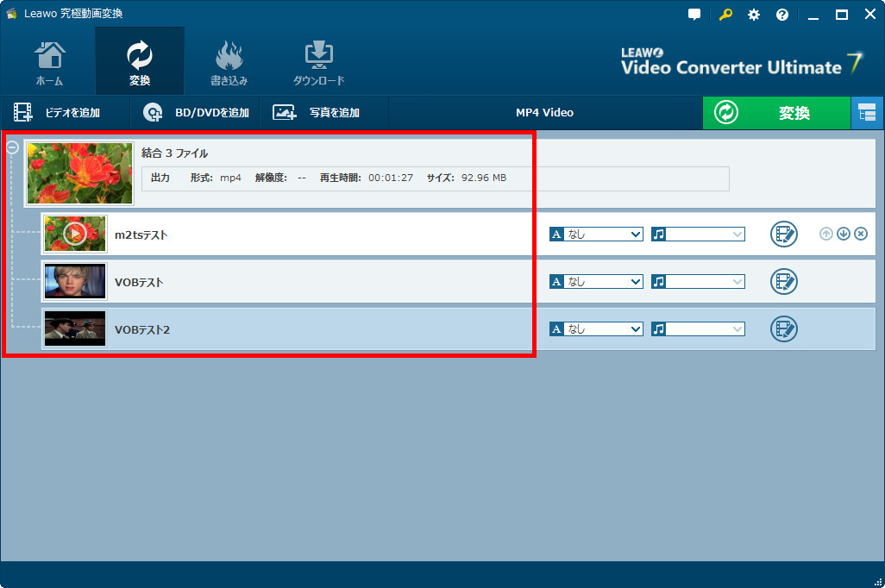Screen dimensions: 885x588
Task: Edit the VOBテスト2 video
Action: click(784, 329)
